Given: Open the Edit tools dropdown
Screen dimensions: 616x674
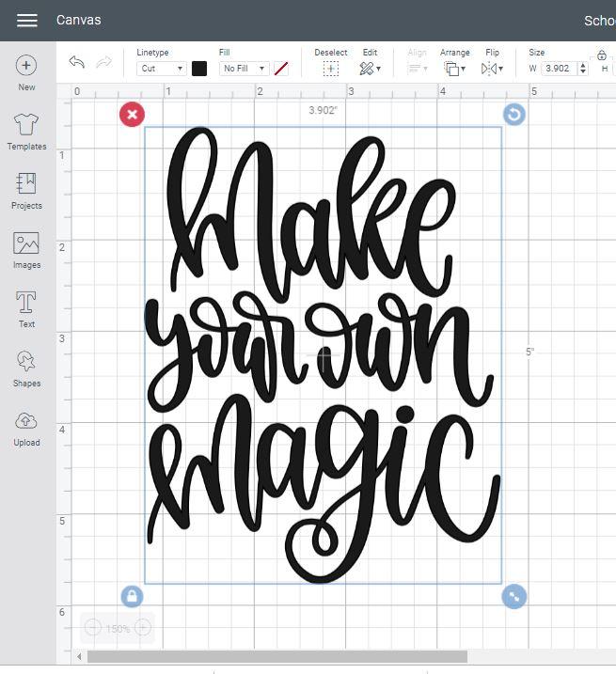Looking at the screenshot, I should point(370,69).
